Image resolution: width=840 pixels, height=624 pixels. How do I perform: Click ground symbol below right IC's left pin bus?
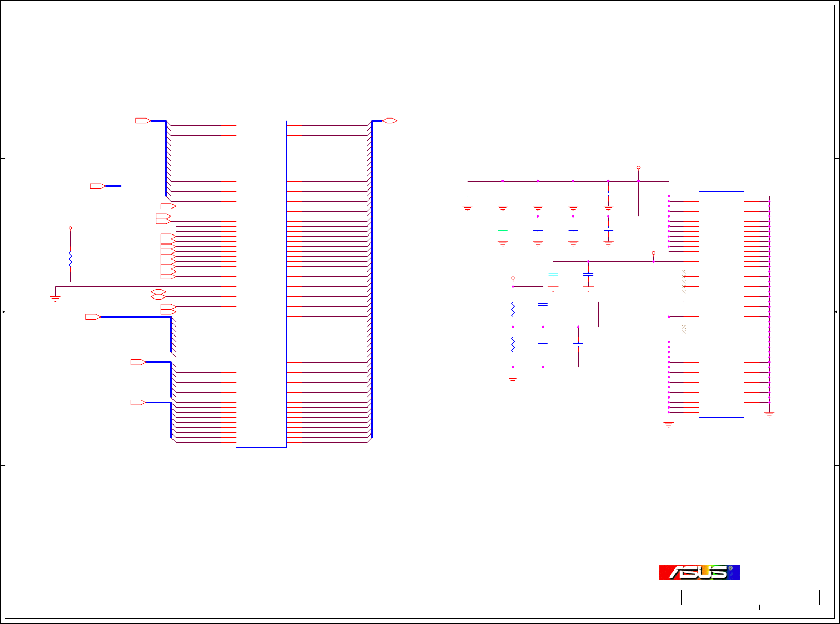669,424
